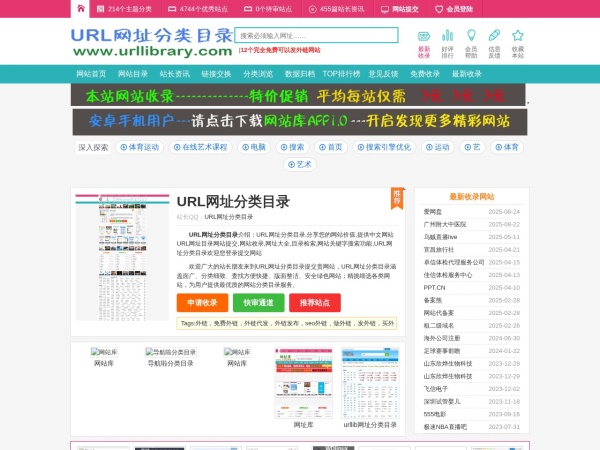Click 网站提交 in the top bar
The height and width of the screenshot is (450, 600).
[400, 9]
